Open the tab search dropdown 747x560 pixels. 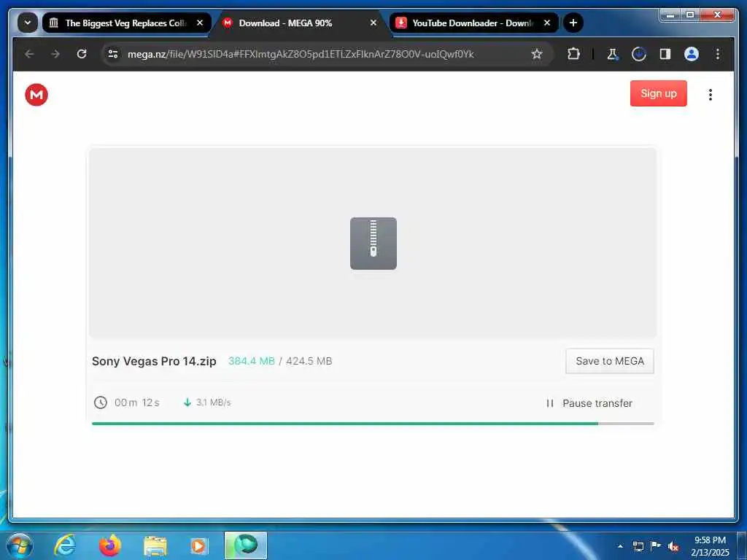(28, 23)
